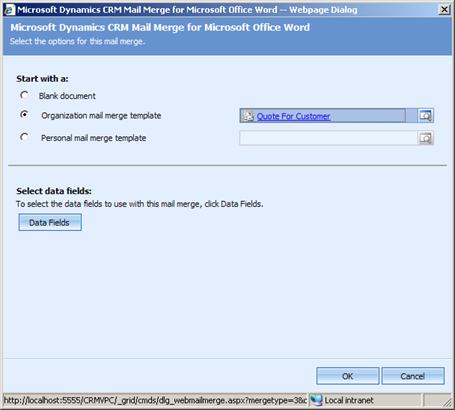Click 'Select the options for this mail merge.' text

pos(77,42)
